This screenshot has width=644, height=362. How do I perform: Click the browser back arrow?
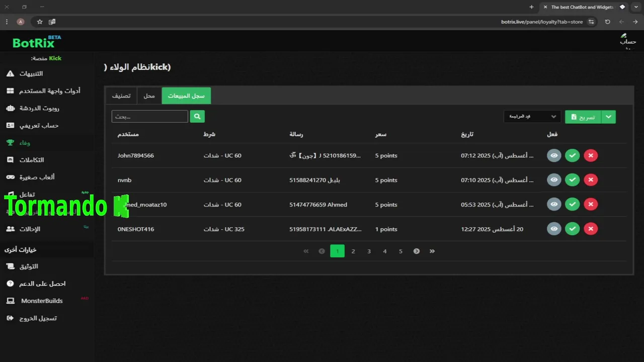pyautogui.click(x=621, y=22)
